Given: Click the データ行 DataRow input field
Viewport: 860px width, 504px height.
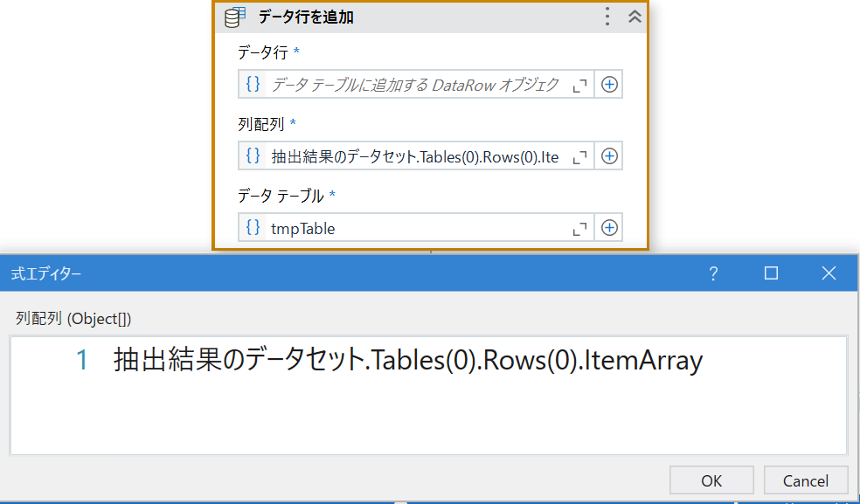Looking at the screenshot, I should [x=416, y=85].
